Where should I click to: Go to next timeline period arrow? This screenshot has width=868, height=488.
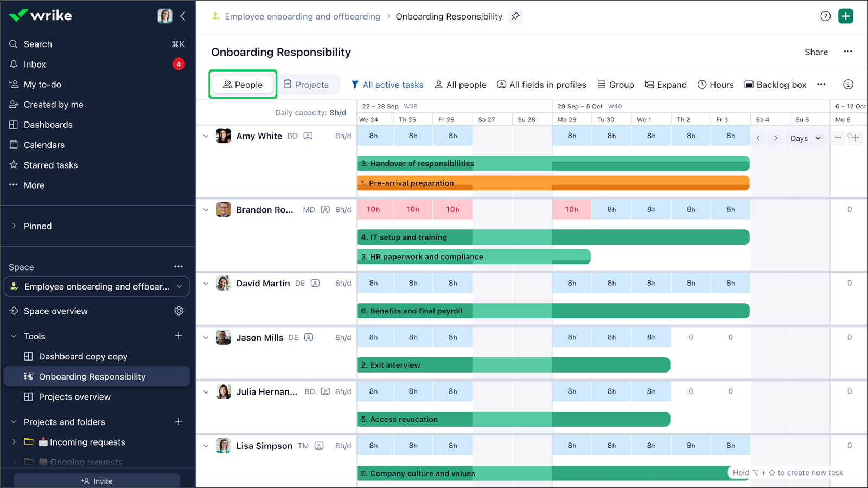point(776,138)
